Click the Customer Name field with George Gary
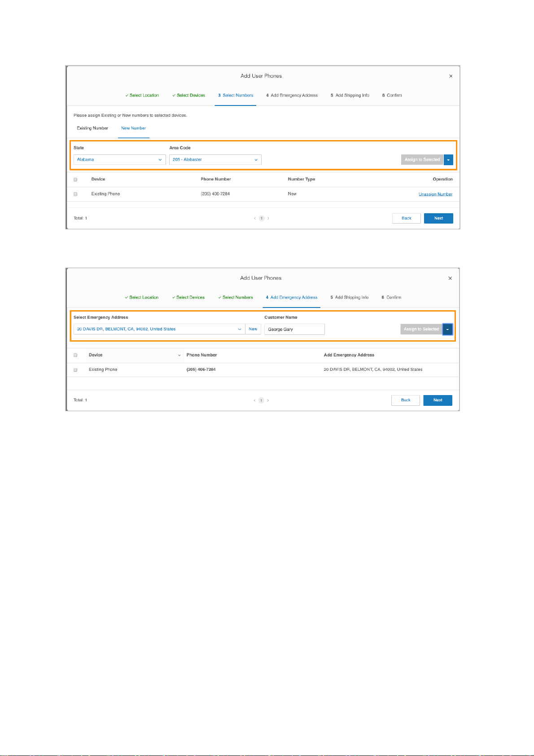Screen dimensions: 534x756 (294, 330)
